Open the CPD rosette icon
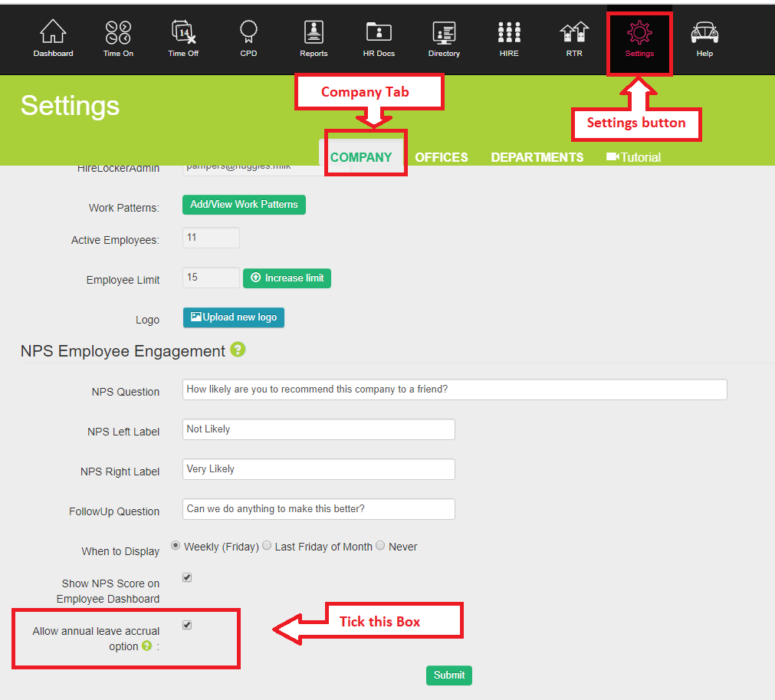Viewport: 775px width, 700px height. (x=248, y=32)
